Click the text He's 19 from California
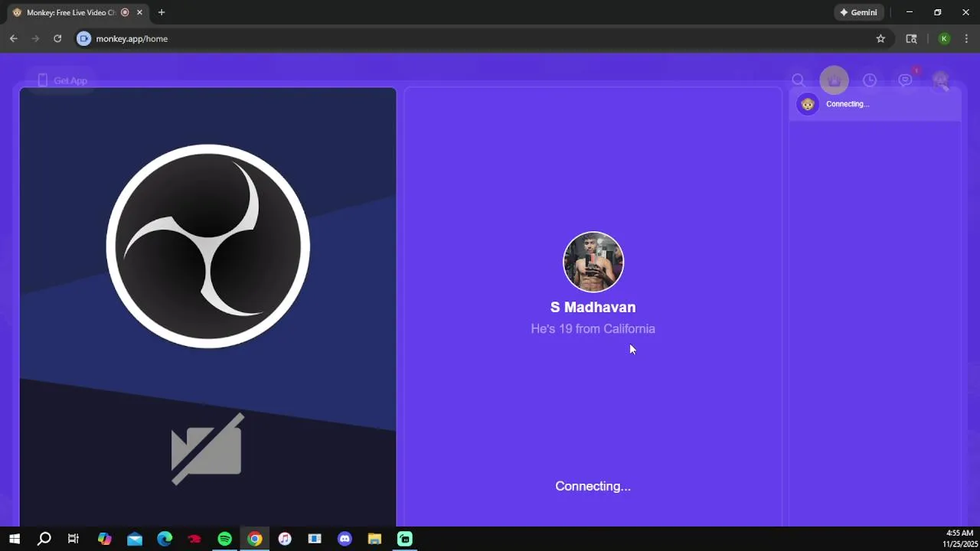 click(x=593, y=328)
